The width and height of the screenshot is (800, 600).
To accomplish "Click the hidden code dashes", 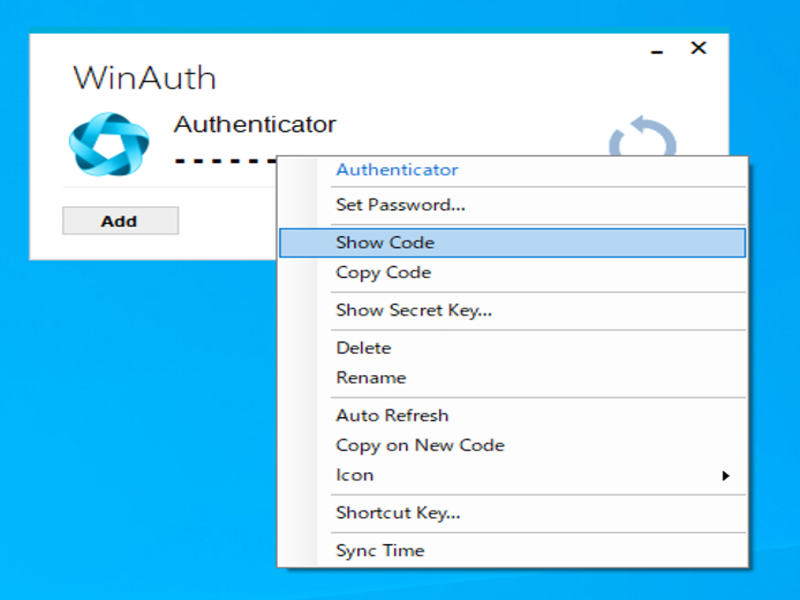I will [x=224, y=161].
